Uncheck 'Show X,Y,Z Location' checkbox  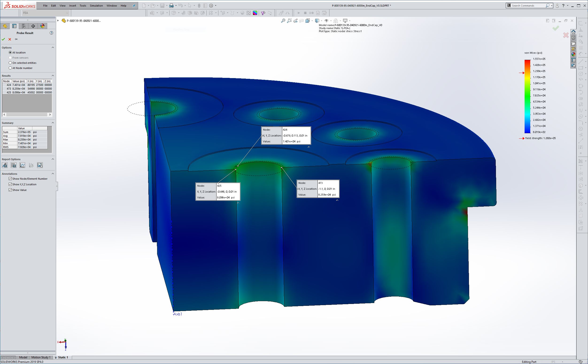[10, 184]
